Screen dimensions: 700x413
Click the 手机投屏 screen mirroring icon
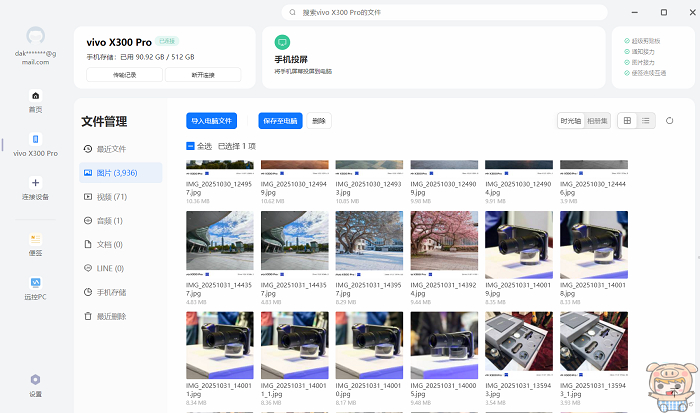[x=283, y=42]
